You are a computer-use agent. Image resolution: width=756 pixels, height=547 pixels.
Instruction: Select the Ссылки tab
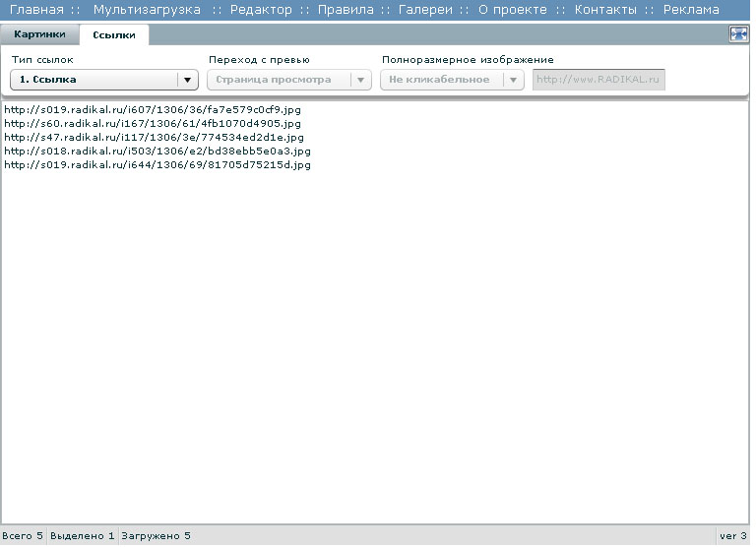click(x=114, y=34)
